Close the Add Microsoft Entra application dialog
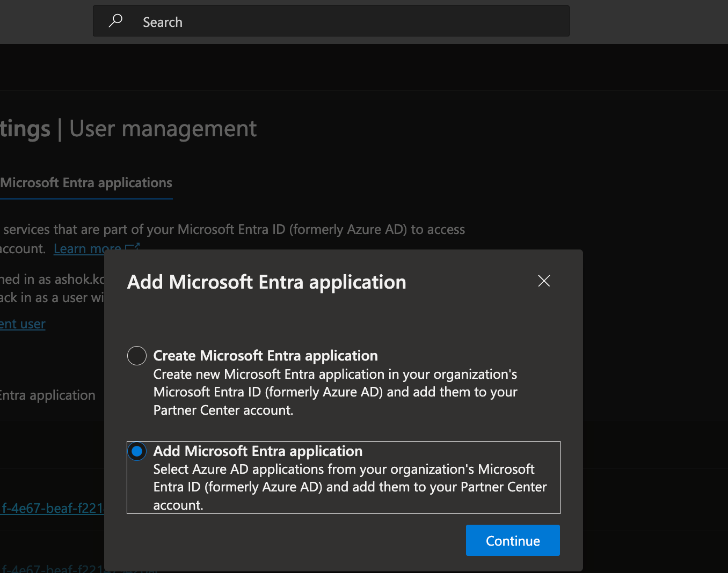Image resolution: width=728 pixels, height=573 pixels. coord(544,281)
